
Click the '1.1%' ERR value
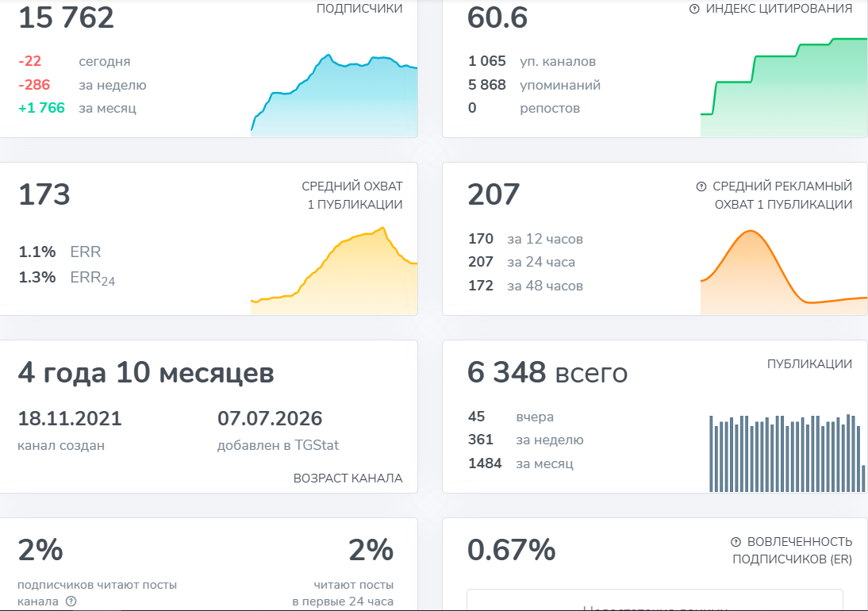point(37,252)
